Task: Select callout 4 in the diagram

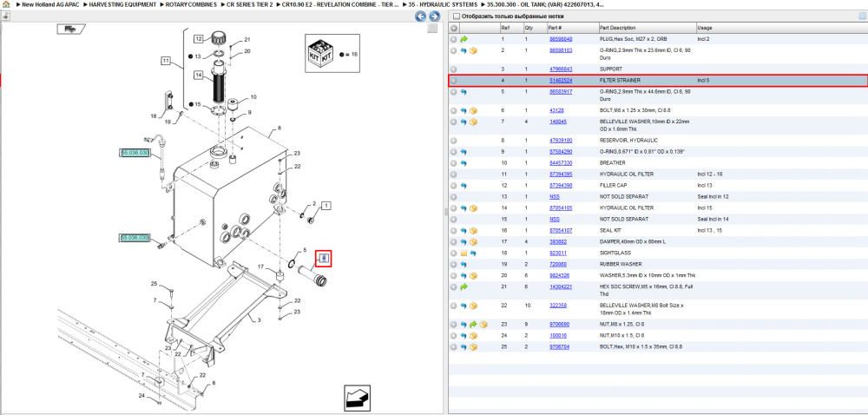Action: pyautogui.click(x=324, y=259)
